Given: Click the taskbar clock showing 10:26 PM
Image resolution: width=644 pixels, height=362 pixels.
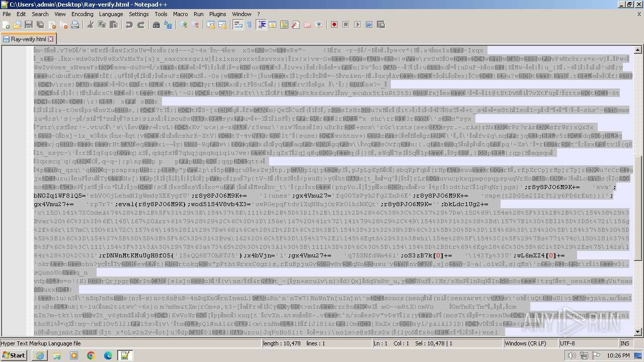Looking at the screenshot, I should point(618,355).
